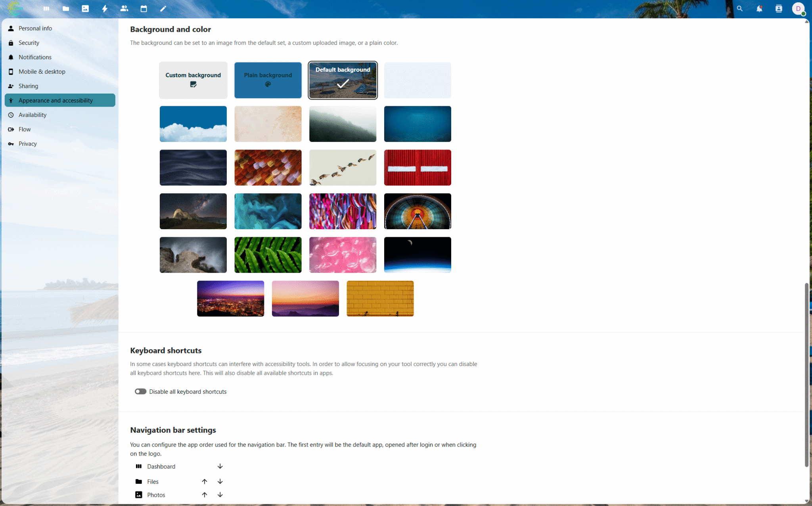Image resolution: width=812 pixels, height=506 pixels.
Task: Open unified search magnifier
Action: 739,8
